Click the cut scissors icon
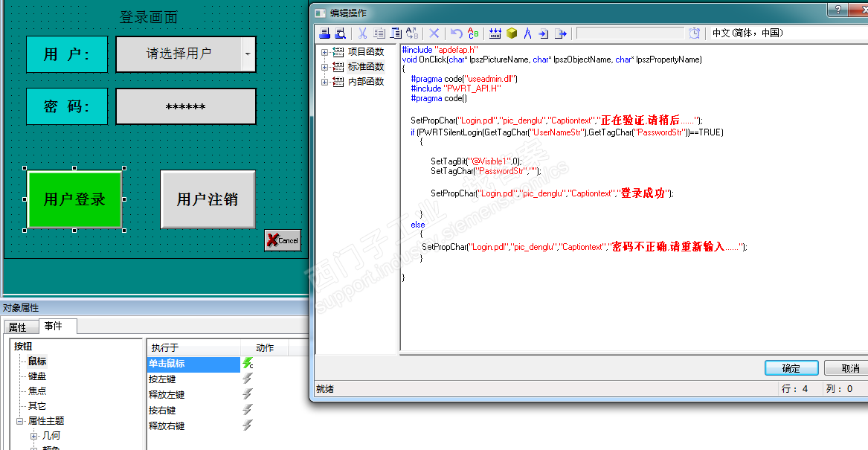Viewport: 868px width, 450px height. click(x=362, y=33)
